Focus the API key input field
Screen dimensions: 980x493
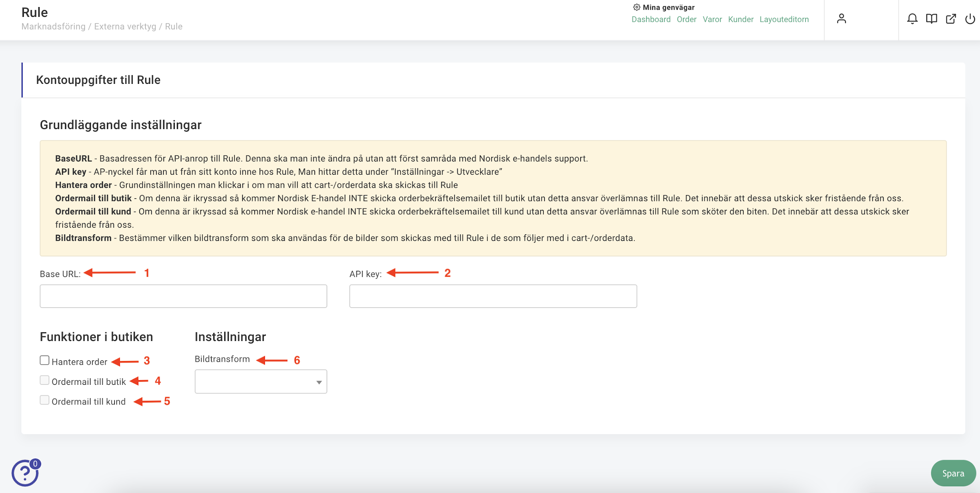(493, 296)
